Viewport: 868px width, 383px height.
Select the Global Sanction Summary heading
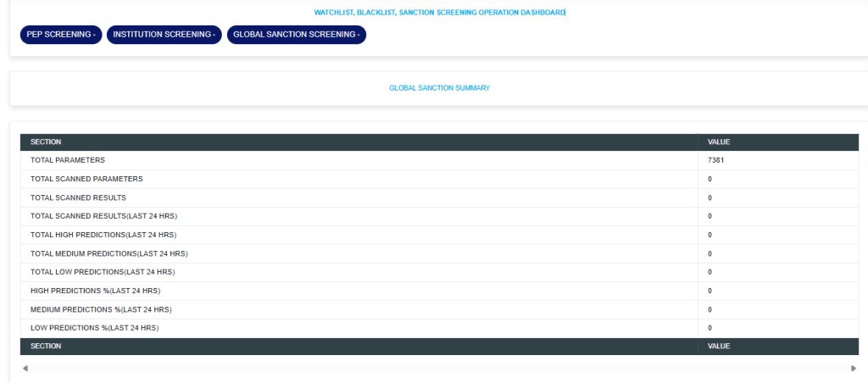pos(439,88)
